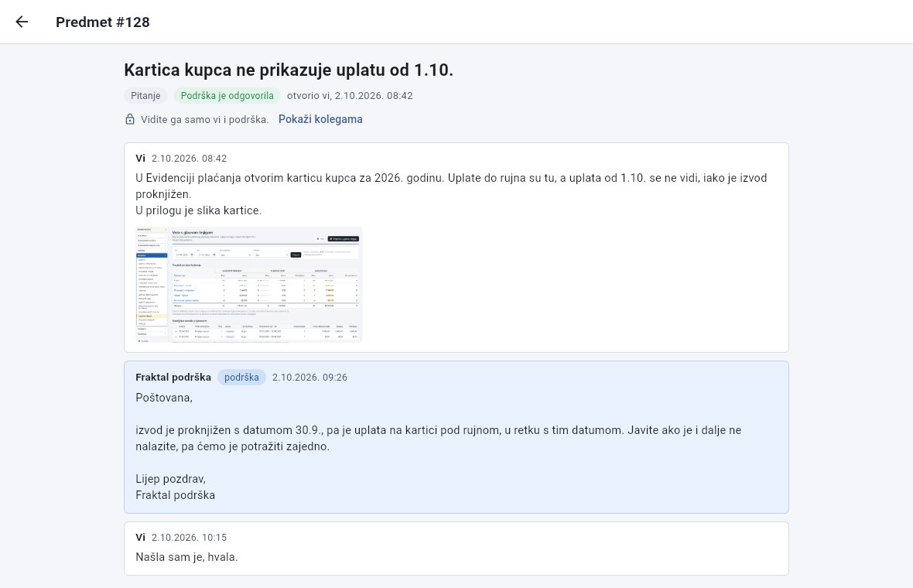913x588 pixels.
Task: Click the "Pitanje" category tag
Action: click(145, 95)
